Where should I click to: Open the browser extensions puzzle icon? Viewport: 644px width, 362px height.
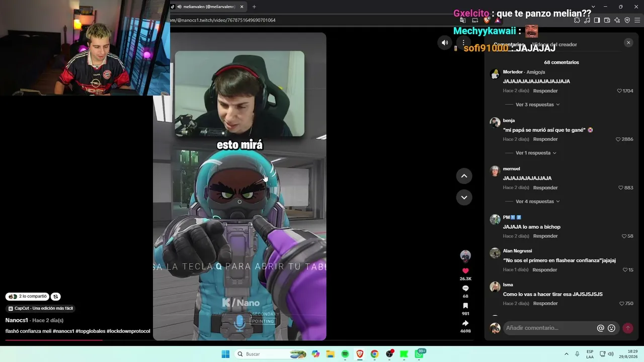pos(577,20)
